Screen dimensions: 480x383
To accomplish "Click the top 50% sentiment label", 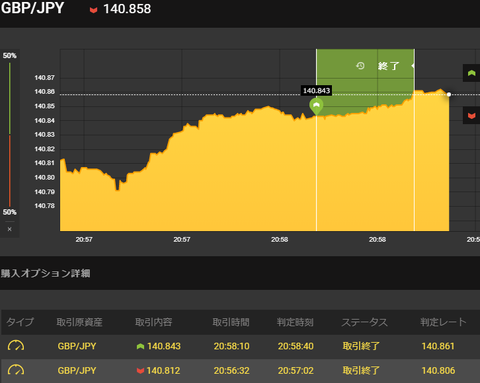I will [x=10, y=56].
